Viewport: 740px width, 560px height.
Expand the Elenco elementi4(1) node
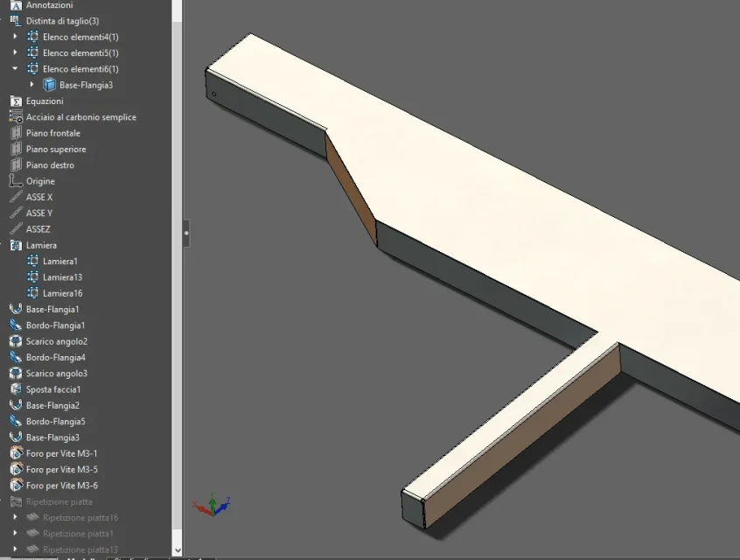click(15, 37)
